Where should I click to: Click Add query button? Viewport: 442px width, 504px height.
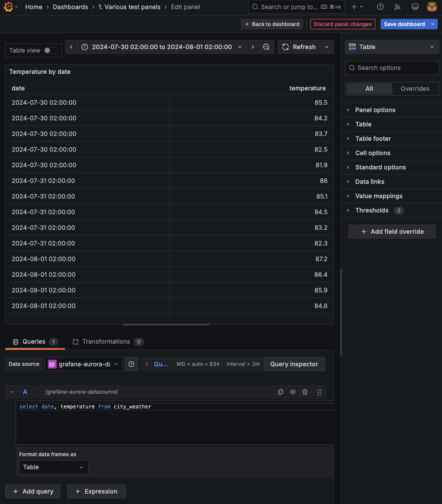click(x=33, y=491)
